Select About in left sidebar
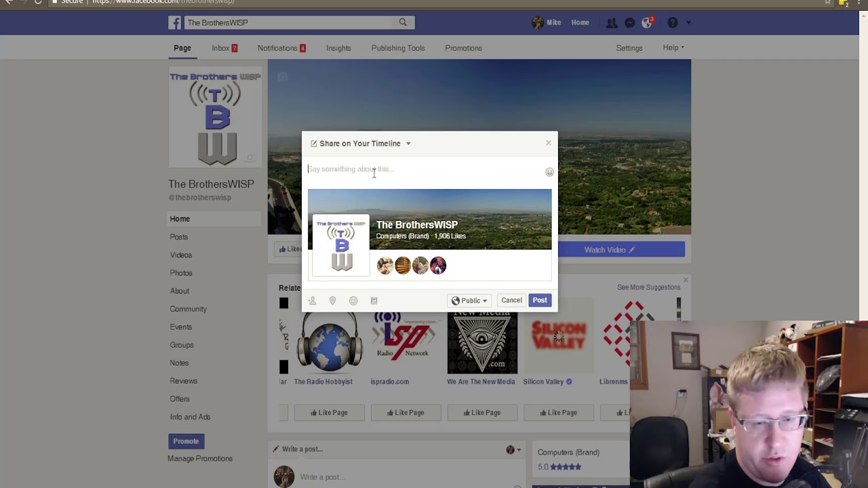The image size is (868, 488). pos(180,291)
